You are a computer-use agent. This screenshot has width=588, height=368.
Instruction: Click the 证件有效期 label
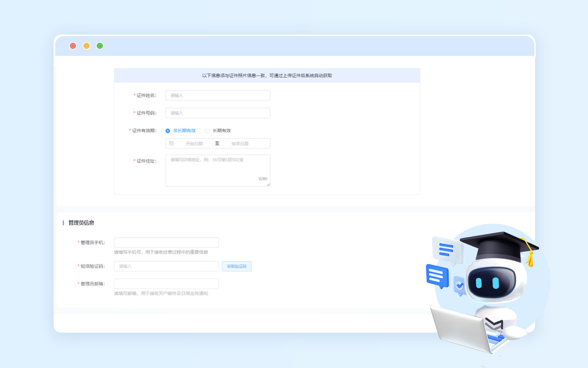coord(144,131)
